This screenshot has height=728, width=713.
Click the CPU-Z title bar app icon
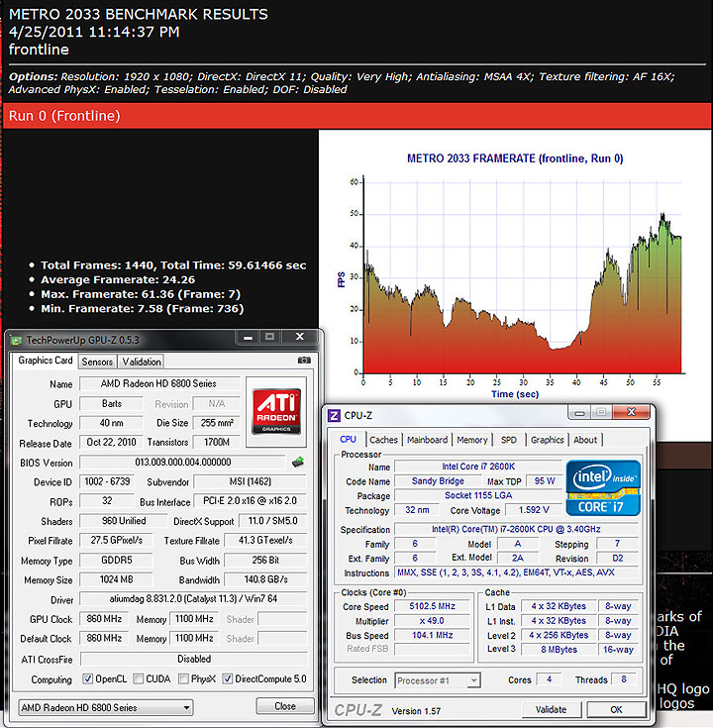click(x=335, y=415)
